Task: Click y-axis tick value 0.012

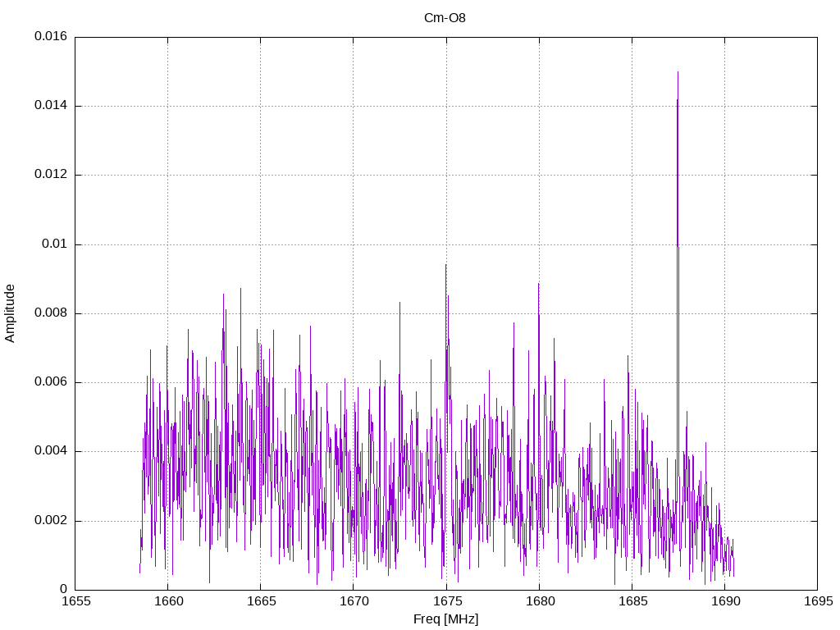Action: coord(51,175)
